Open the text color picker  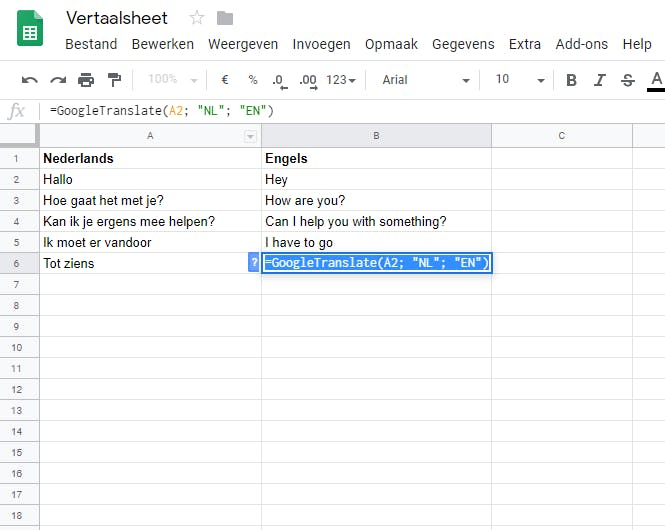(x=656, y=80)
